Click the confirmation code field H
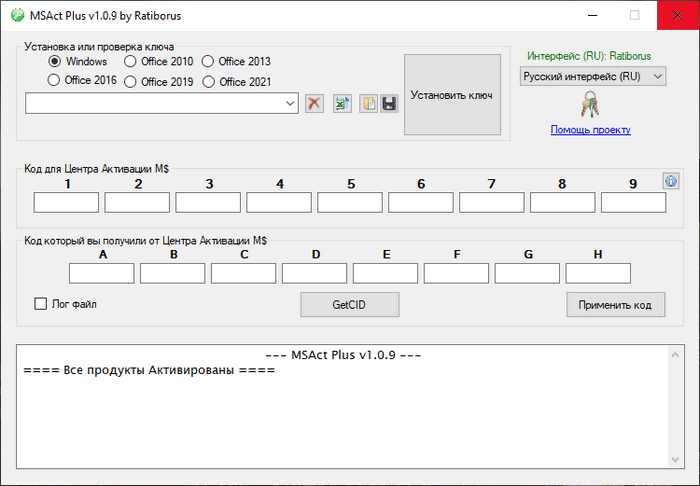Viewport: 700px width, 486px height. coord(598,274)
